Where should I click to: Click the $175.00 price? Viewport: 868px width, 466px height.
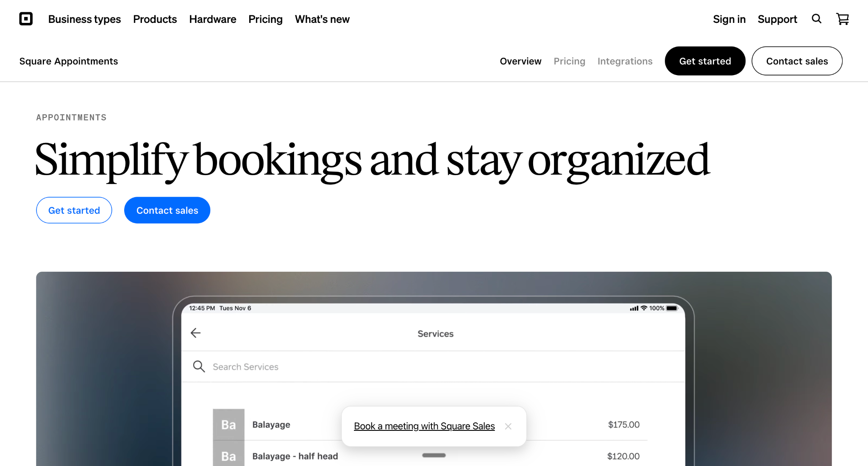(623, 424)
